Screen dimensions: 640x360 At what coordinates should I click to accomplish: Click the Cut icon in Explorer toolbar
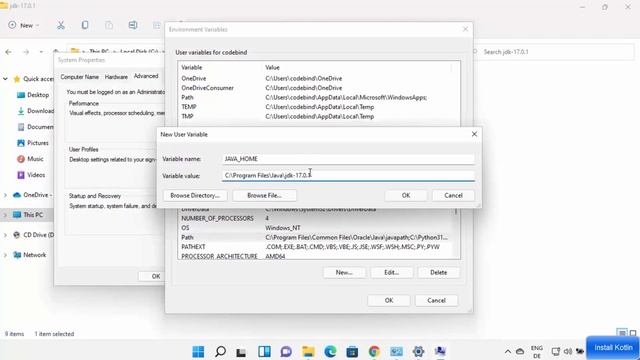[61, 25]
